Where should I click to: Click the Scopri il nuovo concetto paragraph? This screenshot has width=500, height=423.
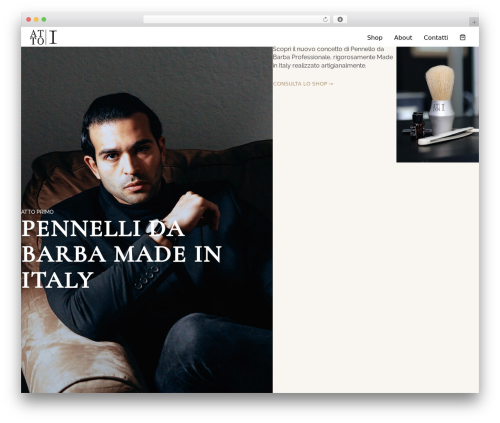(x=333, y=57)
